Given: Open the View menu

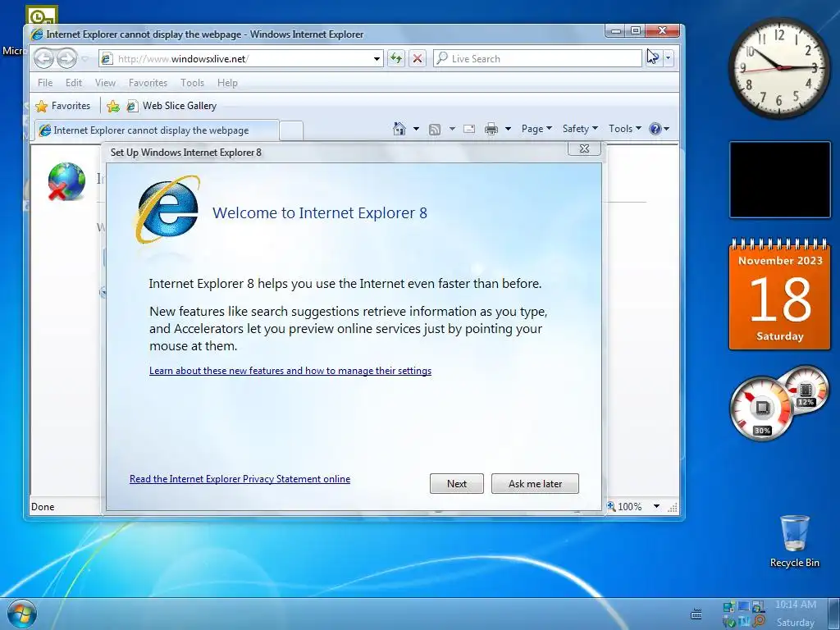Looking at the screenshot, I should pos(105,83).
